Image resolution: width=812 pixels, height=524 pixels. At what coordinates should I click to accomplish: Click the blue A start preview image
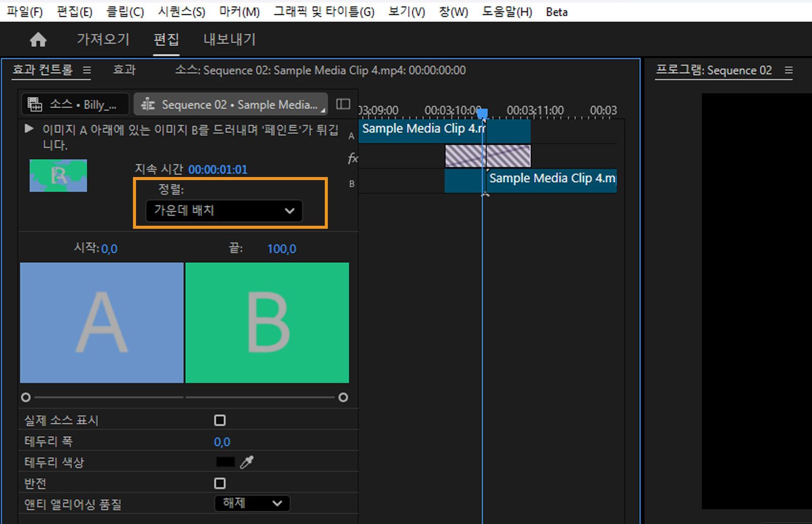pos(102,323)
